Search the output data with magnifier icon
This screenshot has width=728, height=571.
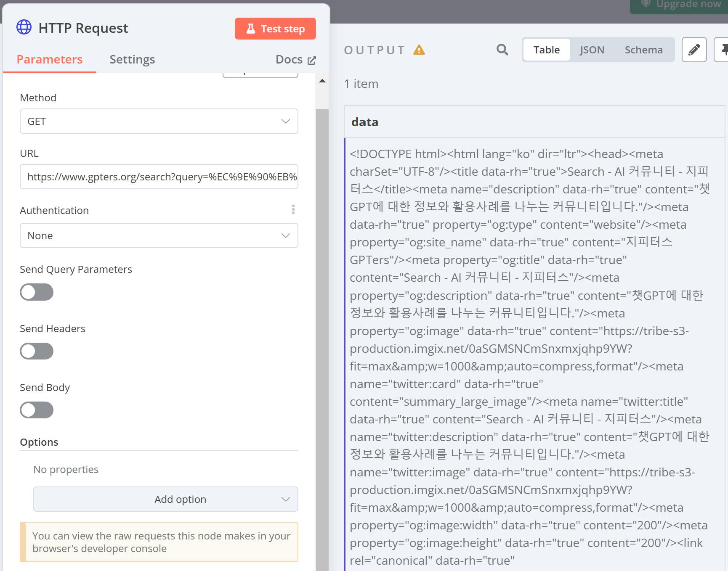point(502,50)
